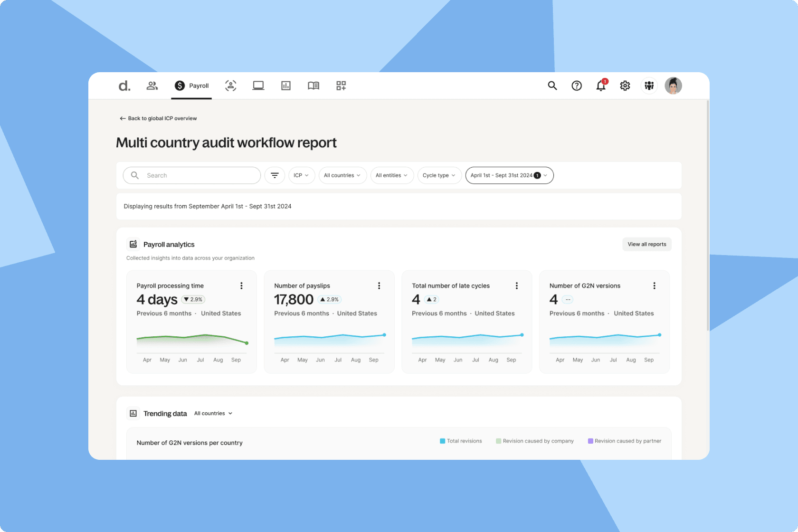Screen dimensions: 798x532
Task: Open the settings gear icon
Action: pos(625,85)
